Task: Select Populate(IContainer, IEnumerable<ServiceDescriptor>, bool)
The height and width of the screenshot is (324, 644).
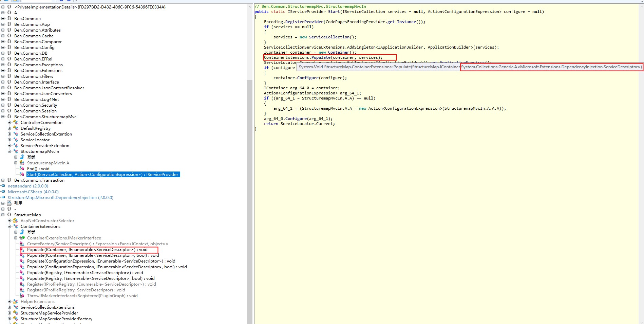Action: (93, 255)
